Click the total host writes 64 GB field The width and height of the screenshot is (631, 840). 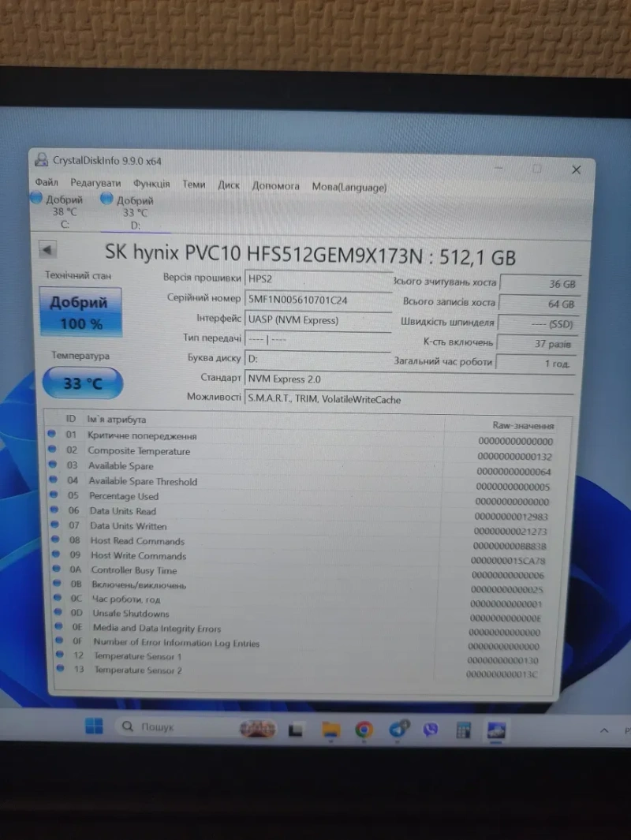coord(539,304)
